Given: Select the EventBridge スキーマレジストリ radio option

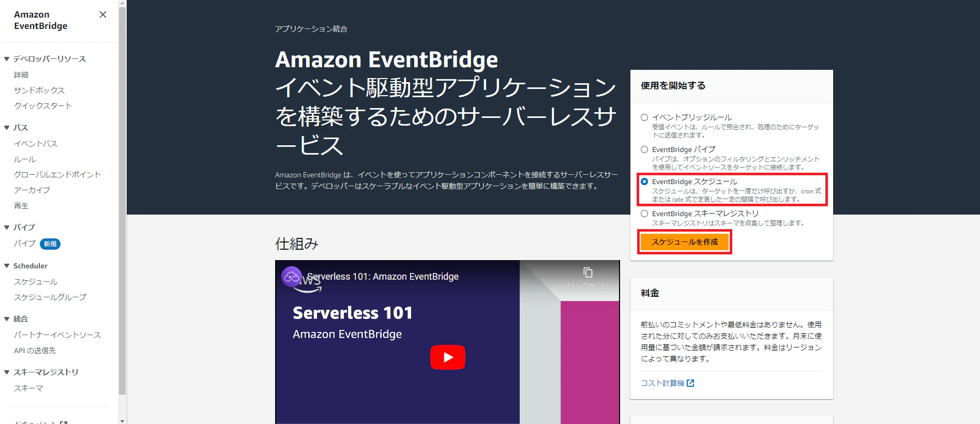Looking at the screenshot, I should click(x=644, y=214).
